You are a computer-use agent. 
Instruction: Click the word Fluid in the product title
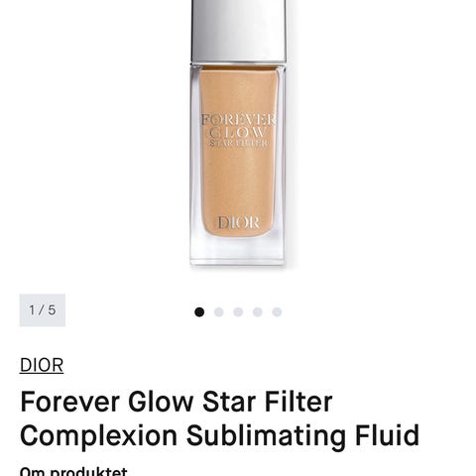click(x=388, y=434)
